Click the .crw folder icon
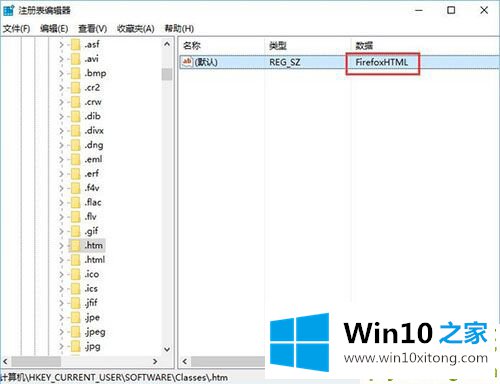Viewport: 500px width, 384px height. click(76, 102)
